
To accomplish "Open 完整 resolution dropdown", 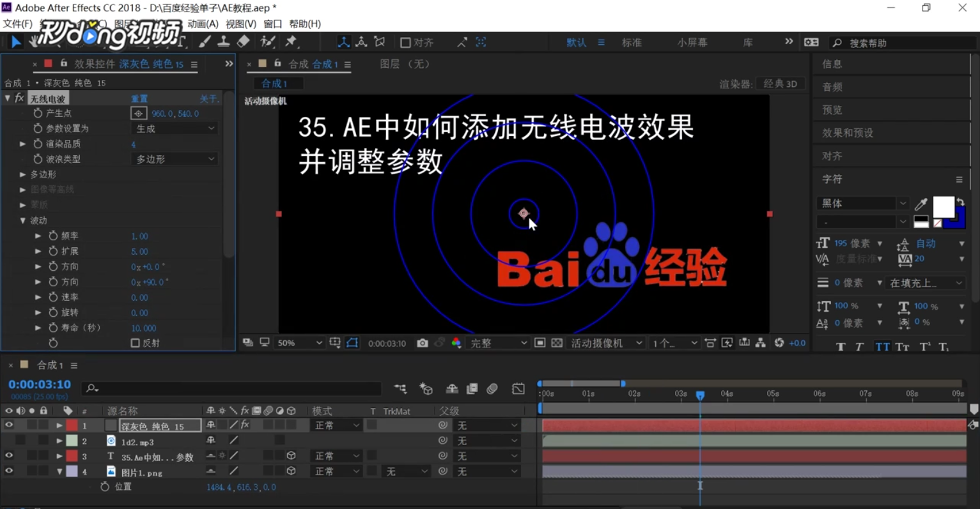I will [x=499, y=343].
